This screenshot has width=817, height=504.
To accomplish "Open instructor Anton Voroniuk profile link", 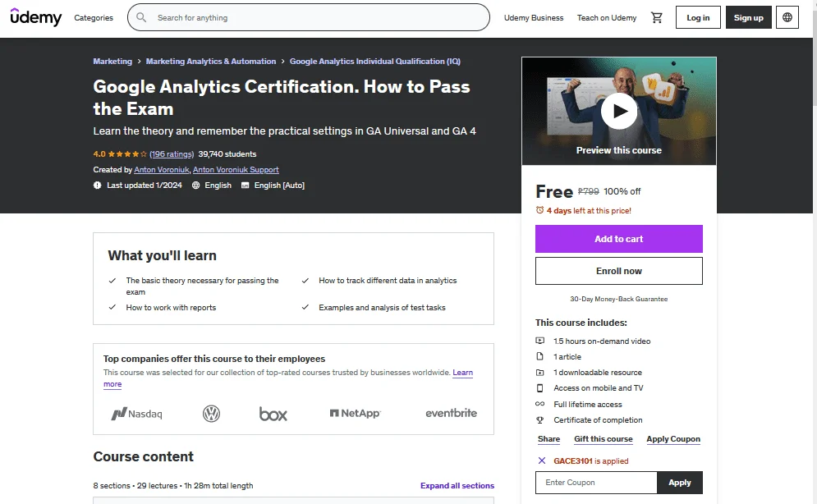I will pos(162,170).
